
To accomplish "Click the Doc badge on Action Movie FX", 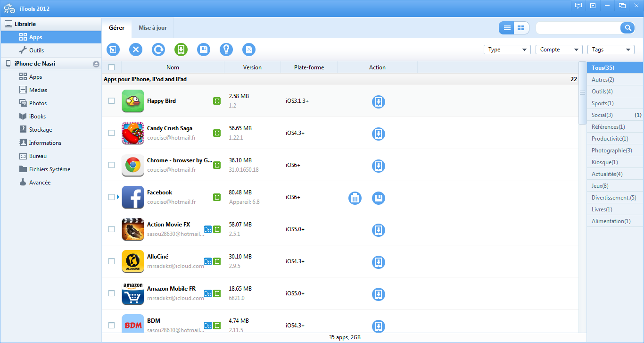I will [x=208, y=229].
